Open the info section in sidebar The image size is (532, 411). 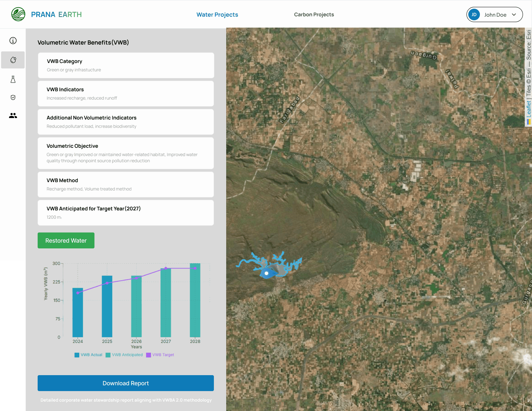click(x=13, y=41)
